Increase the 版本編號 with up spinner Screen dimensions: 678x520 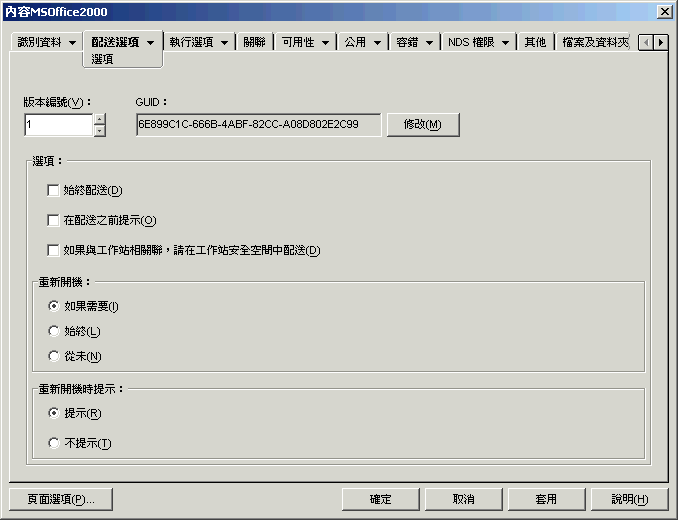pos(100,119)
